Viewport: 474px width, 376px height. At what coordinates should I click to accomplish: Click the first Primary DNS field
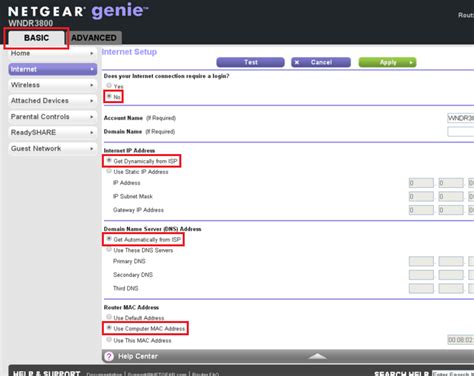pos(421,261)
